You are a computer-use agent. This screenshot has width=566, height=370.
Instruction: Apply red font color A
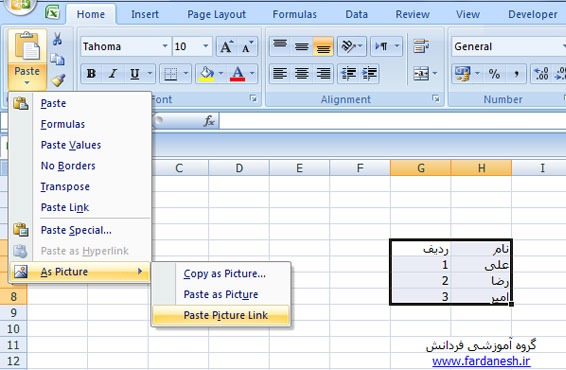click(x=238, y=74)
